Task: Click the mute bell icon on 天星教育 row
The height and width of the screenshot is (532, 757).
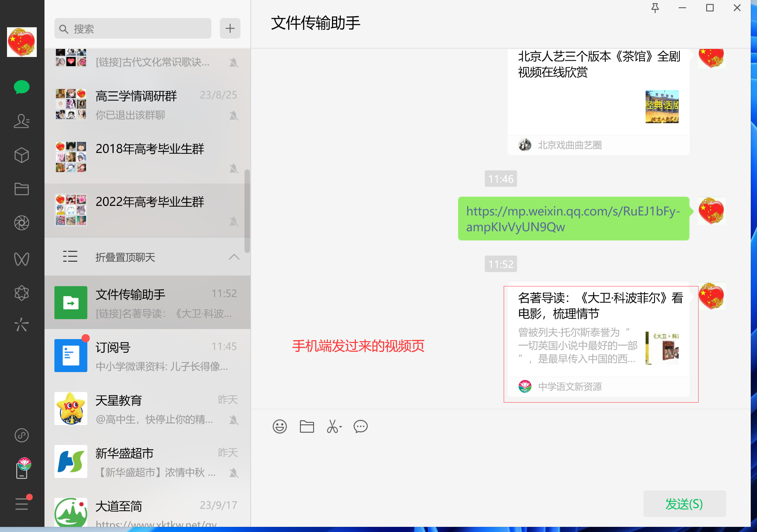Action: tap(234, 419)
